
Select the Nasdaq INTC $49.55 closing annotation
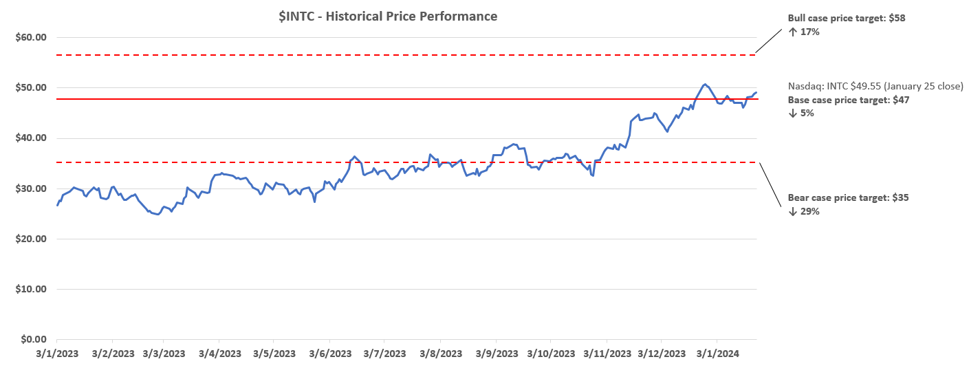(875, 87)
